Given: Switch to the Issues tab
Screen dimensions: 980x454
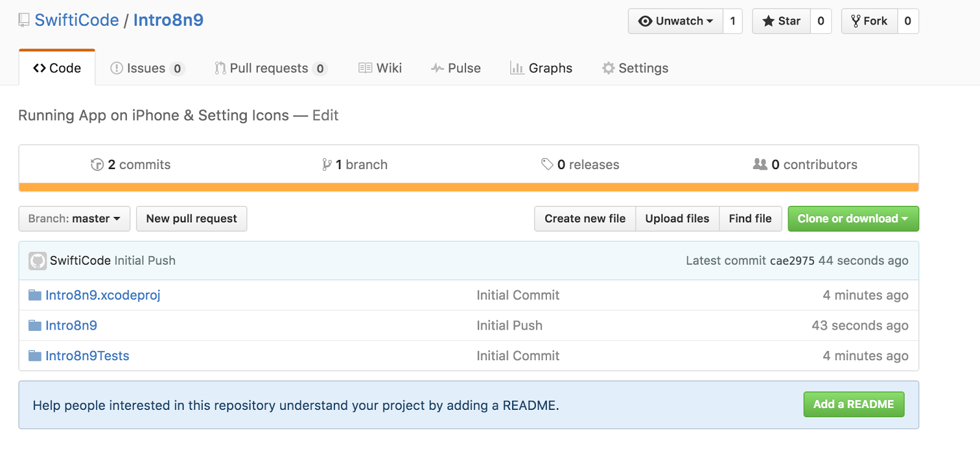Looking at the screenshot, I should pos(146,68).
